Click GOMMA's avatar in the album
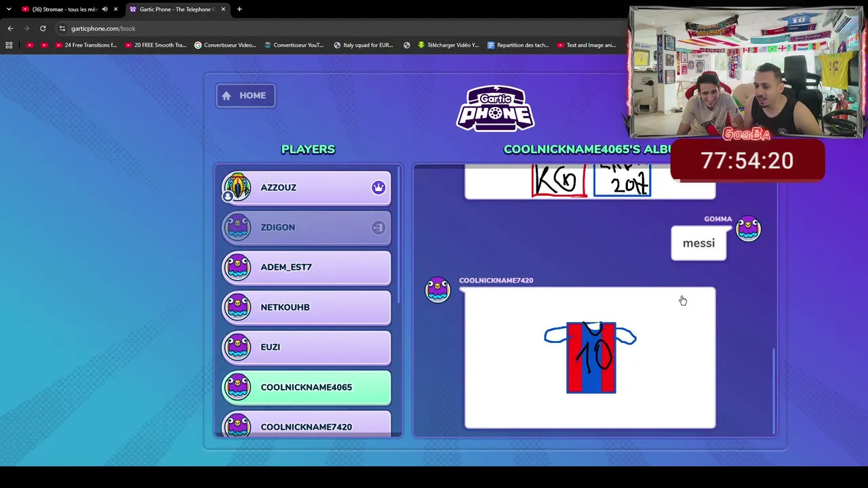 749,229
